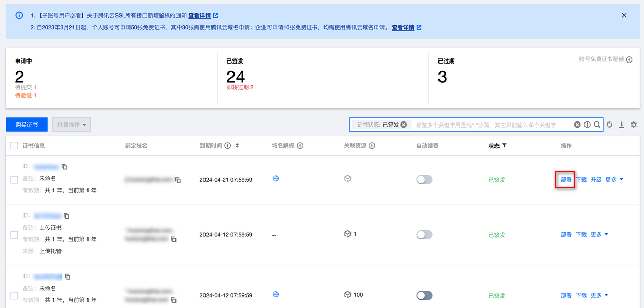Click the 购买证书 button
Viewport: 644px width, 308px height.
click(x=26, y=125)
